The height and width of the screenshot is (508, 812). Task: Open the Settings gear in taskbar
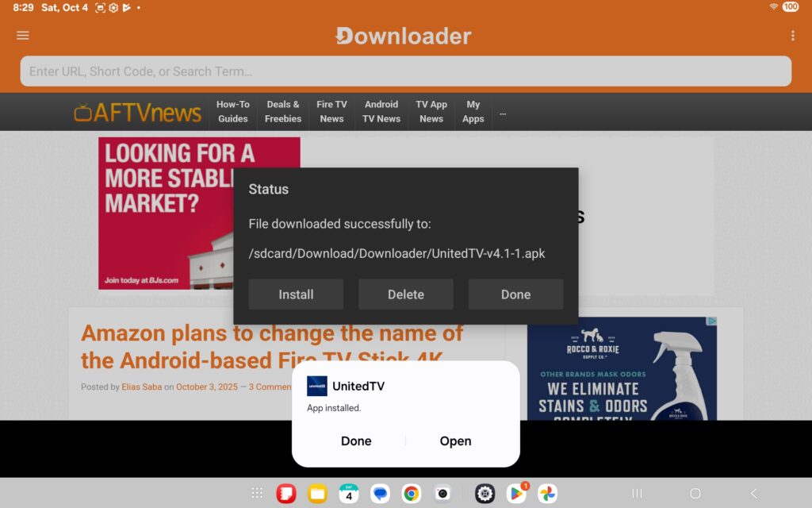(485, 494)
